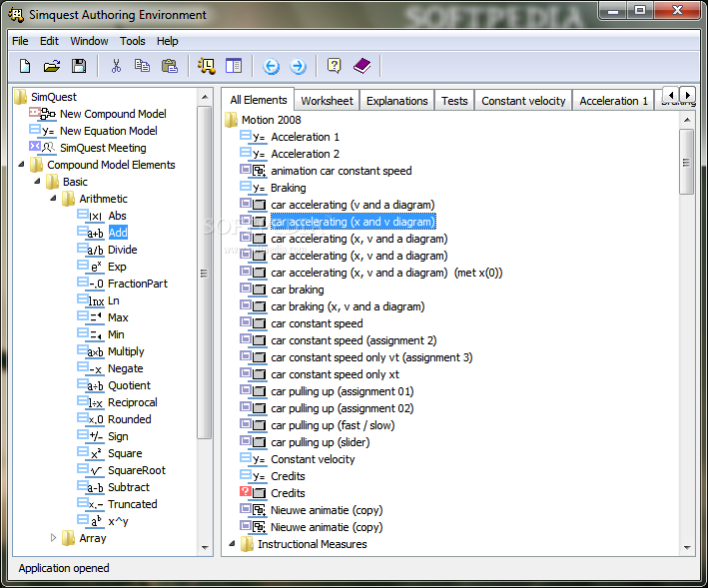
Task: Click the New Equation Model icon
Action: click(x=42, y=131)
